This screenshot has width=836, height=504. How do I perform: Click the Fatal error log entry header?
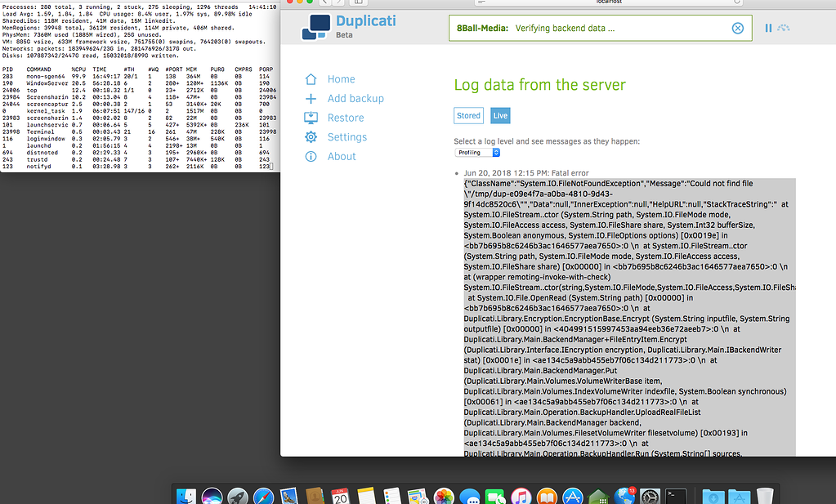coord(525,173)
